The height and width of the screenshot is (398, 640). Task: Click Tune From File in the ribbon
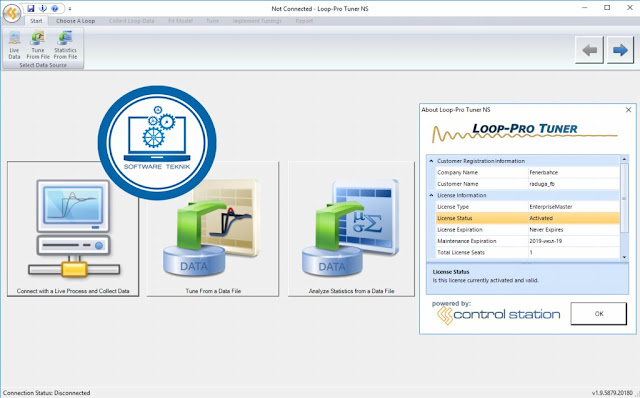(38, 45)
